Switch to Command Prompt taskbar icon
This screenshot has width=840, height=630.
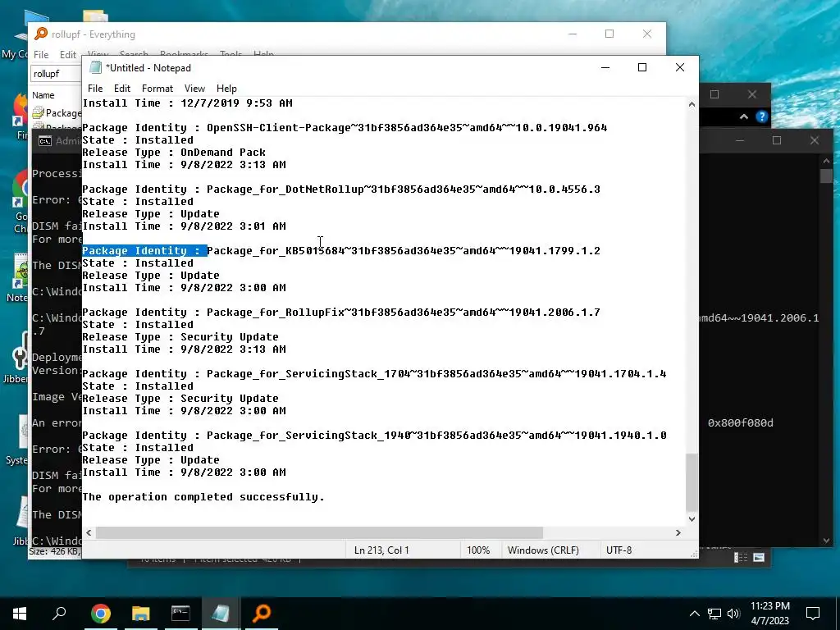[x=180, y=614]
